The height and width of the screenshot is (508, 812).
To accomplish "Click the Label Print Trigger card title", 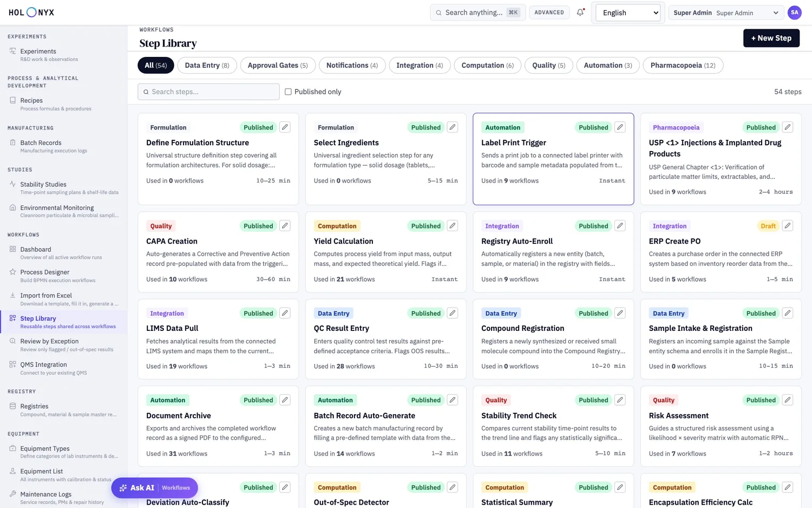I will [514, 143].
